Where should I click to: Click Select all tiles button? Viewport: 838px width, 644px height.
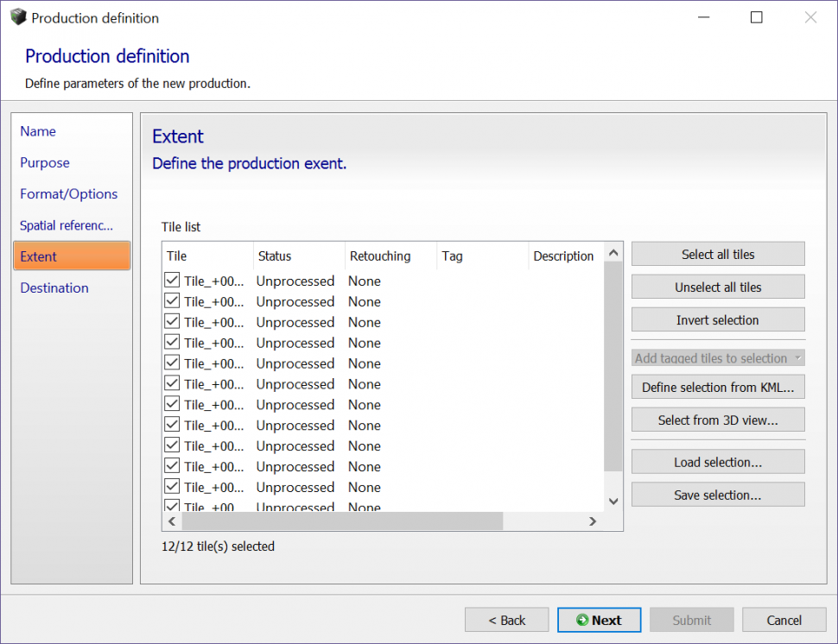click(x=718, y=254)
